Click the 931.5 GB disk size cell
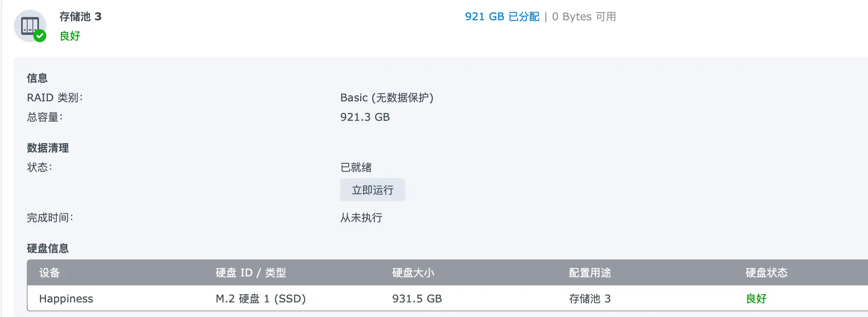Screen dimensions: 868x317 point(417,299)
